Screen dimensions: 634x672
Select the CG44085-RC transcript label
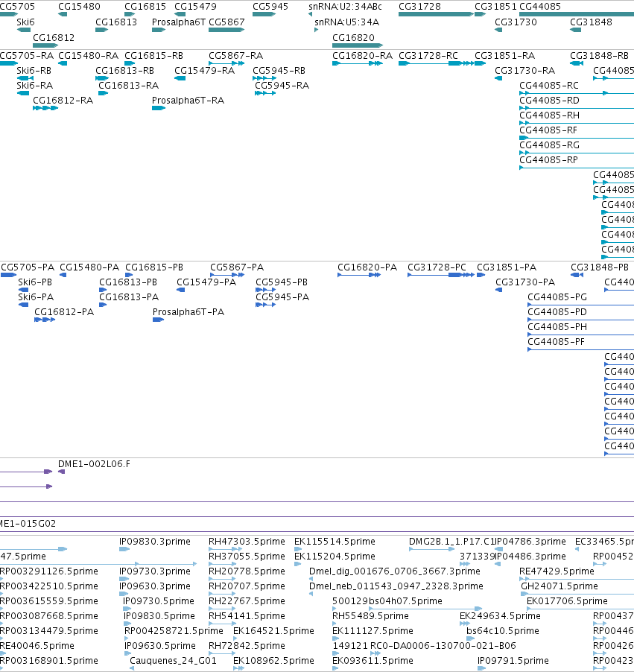pos(549,85)
